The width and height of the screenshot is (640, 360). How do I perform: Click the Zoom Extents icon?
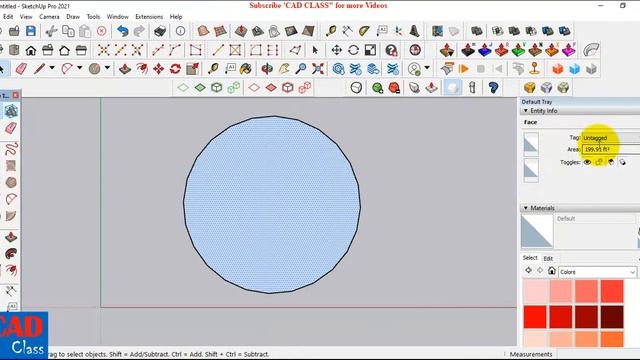pos(318,69)
